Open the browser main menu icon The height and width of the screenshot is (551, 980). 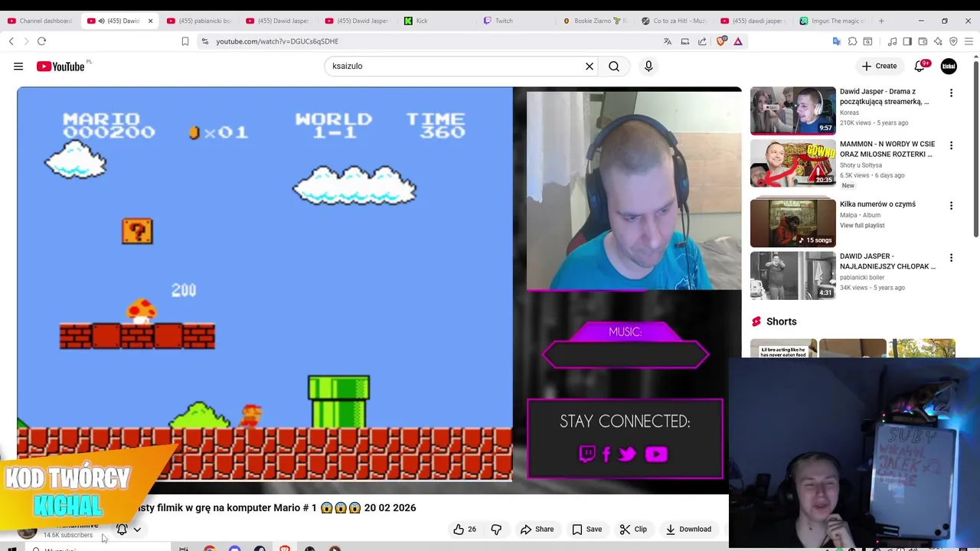point(969,41)
